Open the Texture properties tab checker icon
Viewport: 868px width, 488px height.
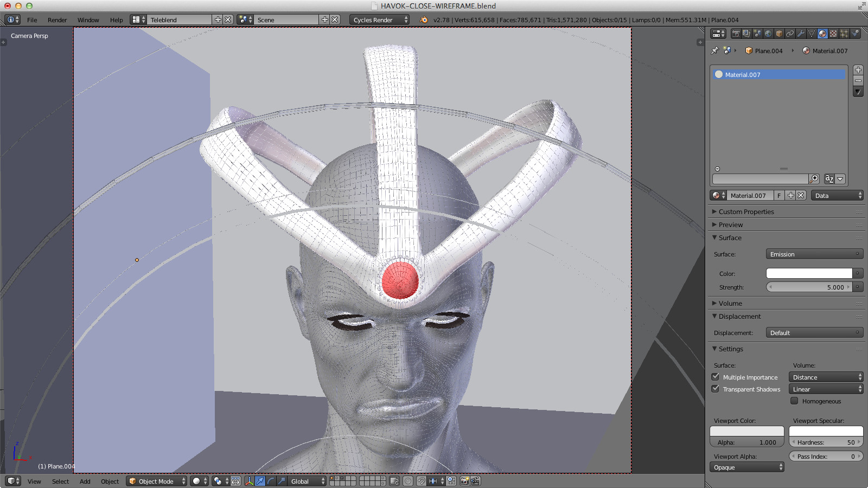pyautogui.click(x=833, y=34)
